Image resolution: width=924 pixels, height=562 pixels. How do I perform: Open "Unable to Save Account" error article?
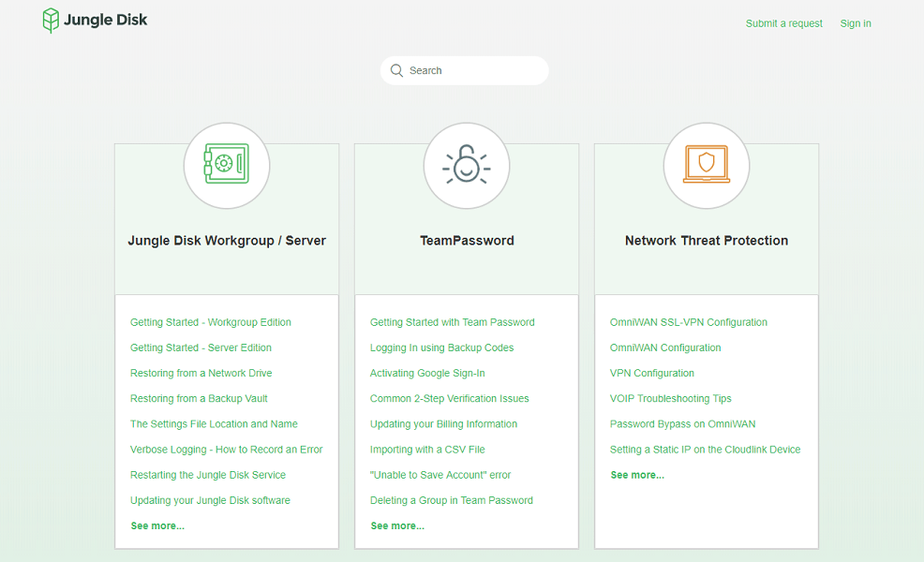[440, 475]
